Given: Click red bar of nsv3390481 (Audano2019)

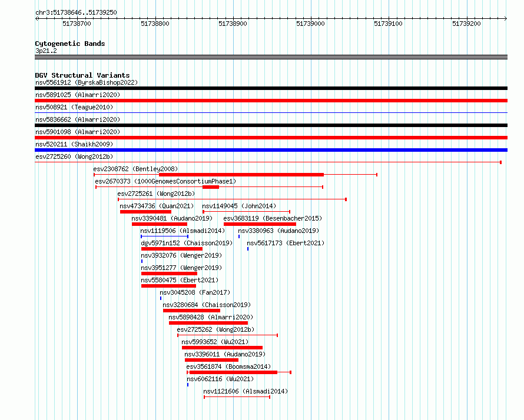Looking at the screenshot, I should (x=160, y=224).
